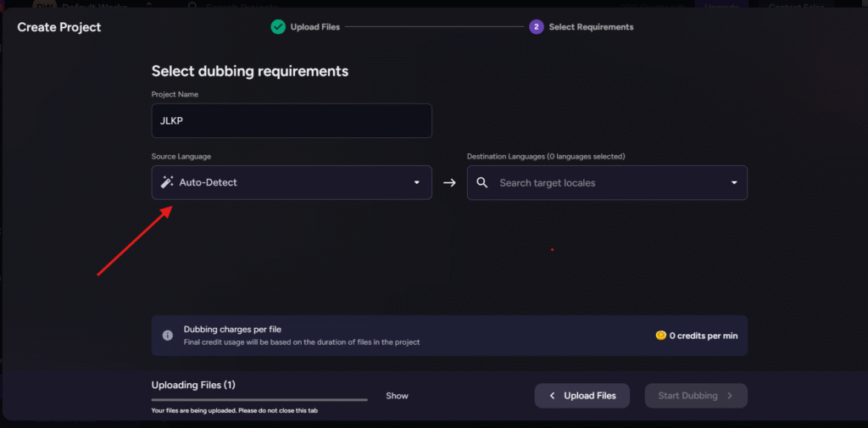Click the 'Source Language' label

[x=181, y=157]
